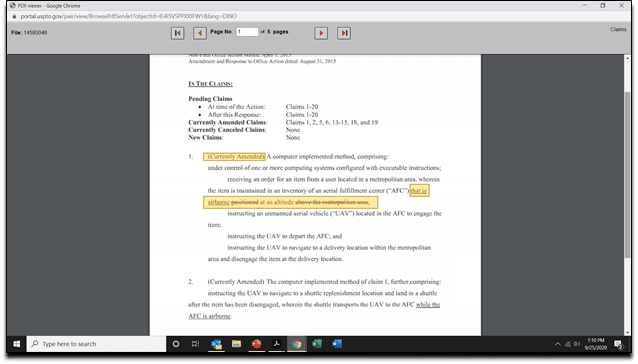The width and height of the screenshot is (638, 364).
Task: Open File Explorer from the taskbar
Action: [x=236, y=344]
